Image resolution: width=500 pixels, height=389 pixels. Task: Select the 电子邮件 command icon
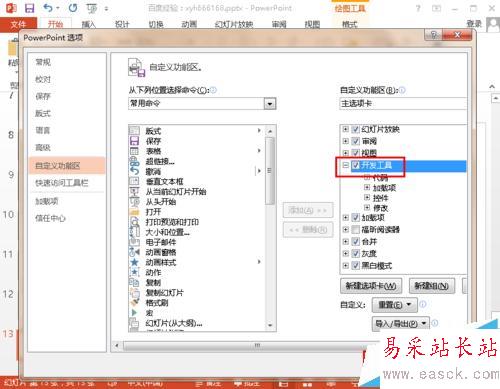(134, 242)
